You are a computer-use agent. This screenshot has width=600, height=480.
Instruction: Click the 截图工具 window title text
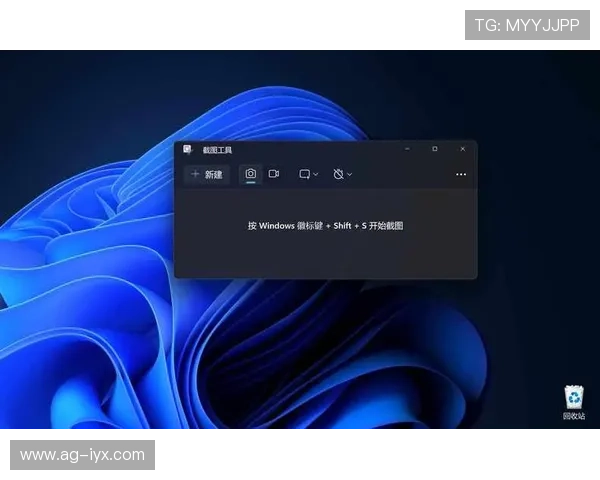tap(217, 150)
